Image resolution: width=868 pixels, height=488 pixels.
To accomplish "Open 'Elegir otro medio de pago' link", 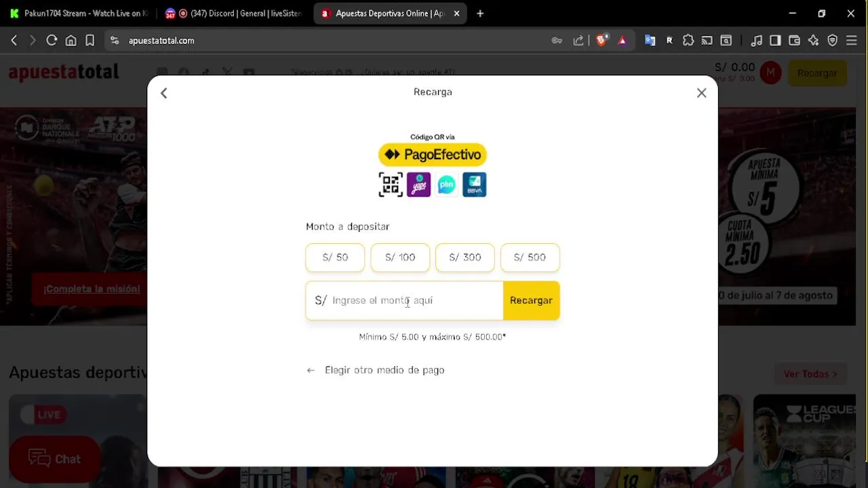I will coord(376,370).
